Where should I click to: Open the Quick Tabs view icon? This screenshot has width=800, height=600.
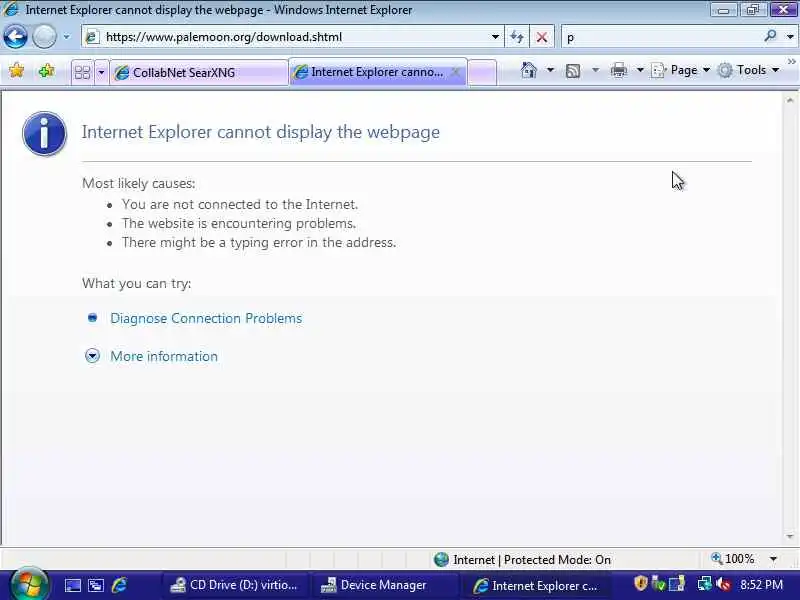click(82, 72)
